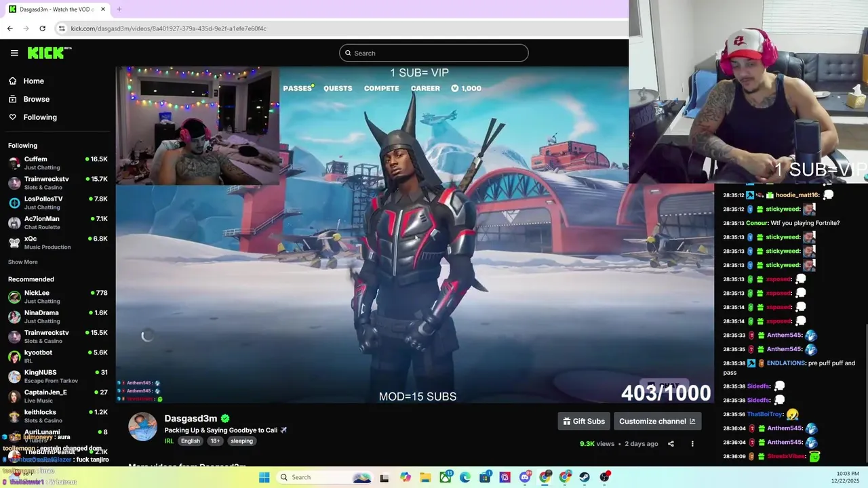
Task: Click the Conour chat message
Action: 781,223
